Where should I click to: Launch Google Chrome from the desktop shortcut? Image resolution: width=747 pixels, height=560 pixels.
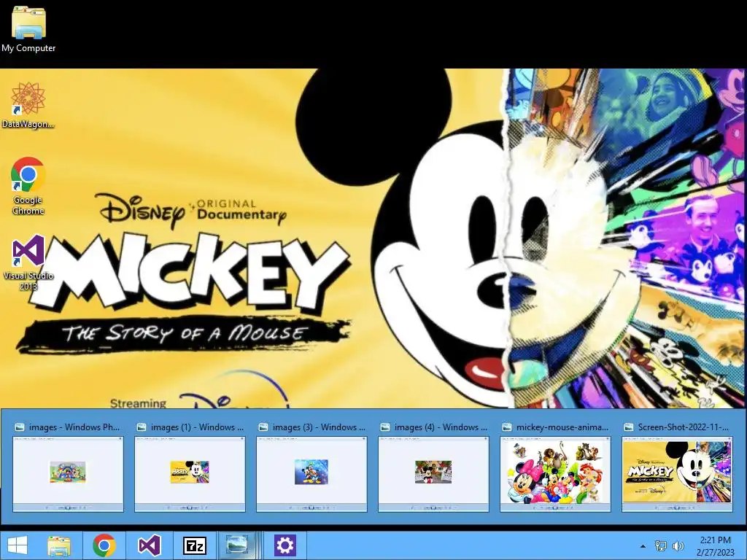pyautogui.click(x=28, y=186)
